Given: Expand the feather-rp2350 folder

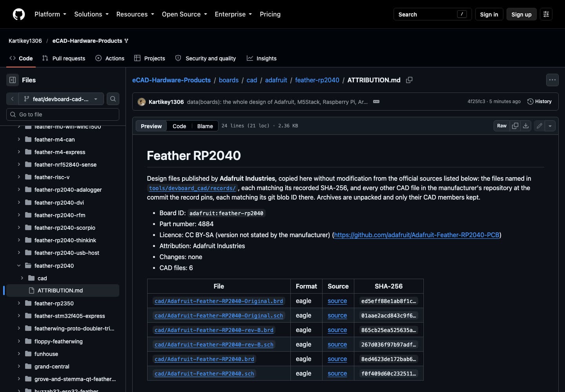Looking at the screenshot, I should [19, 303].
